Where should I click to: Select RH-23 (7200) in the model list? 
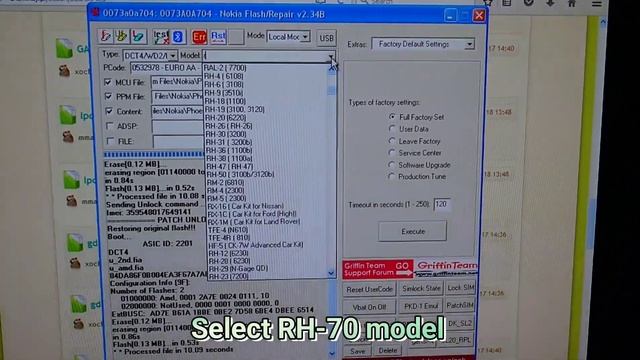229,276
